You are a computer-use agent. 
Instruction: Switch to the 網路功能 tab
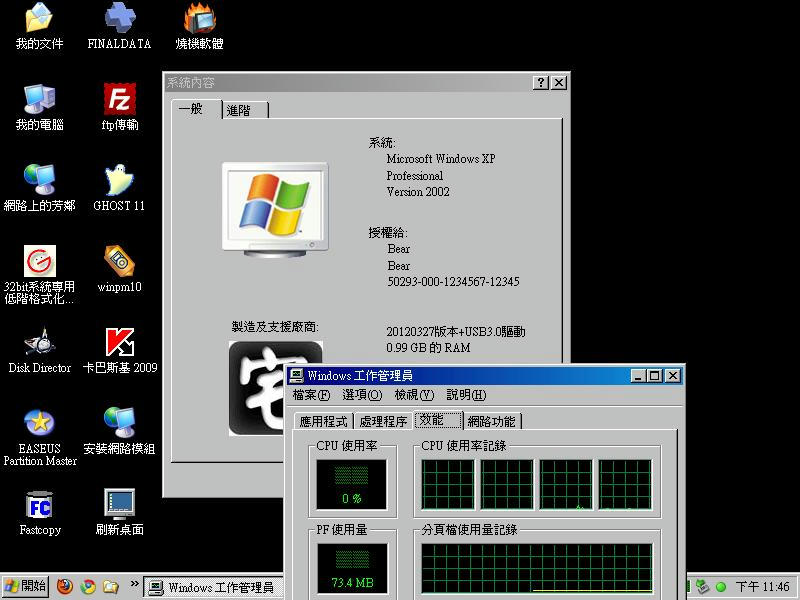(492, 422)
